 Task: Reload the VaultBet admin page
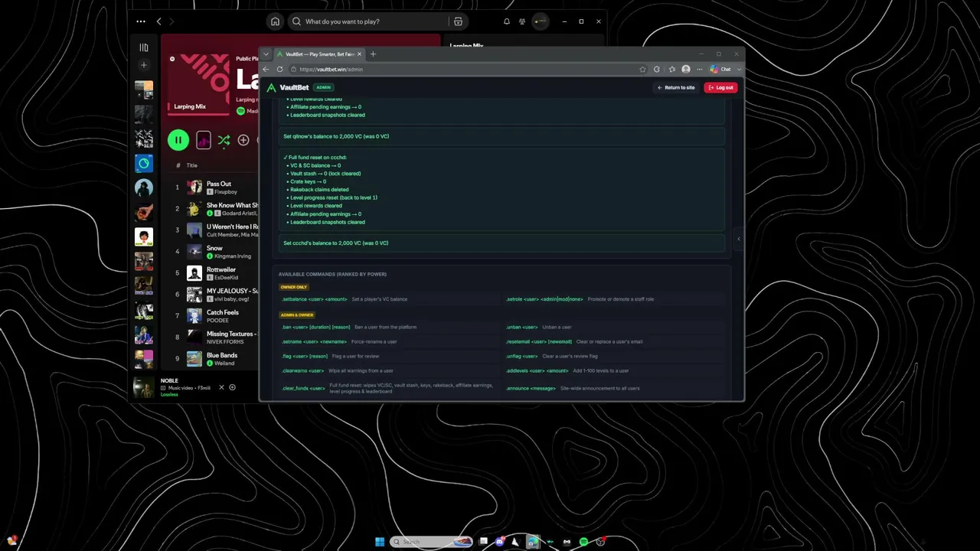click(279, 69)
